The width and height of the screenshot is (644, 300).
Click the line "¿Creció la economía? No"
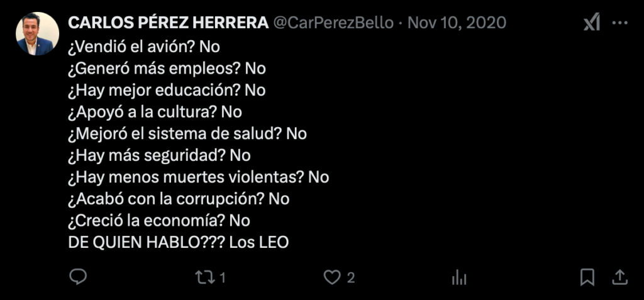159,221
